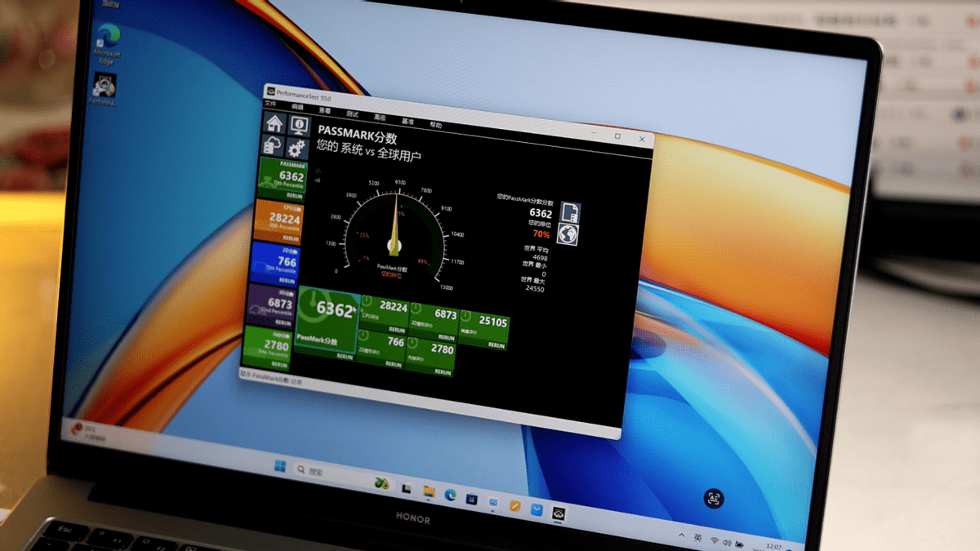Screen dimensions: 980x551
Task: Click the large PassMark分数 6362 results tile
Action: pyautogui.click(x=327, y=323)
